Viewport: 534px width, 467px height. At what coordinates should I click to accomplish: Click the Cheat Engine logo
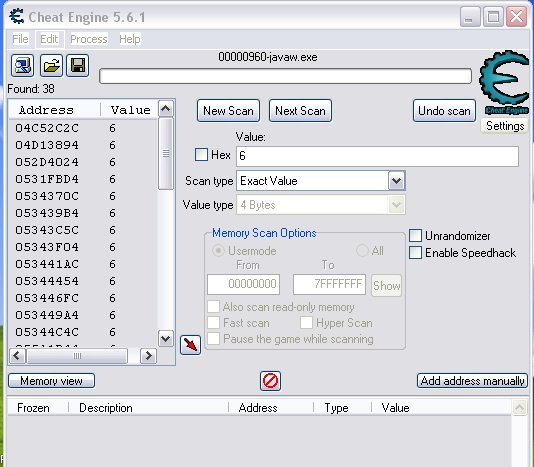click(504, 82)
